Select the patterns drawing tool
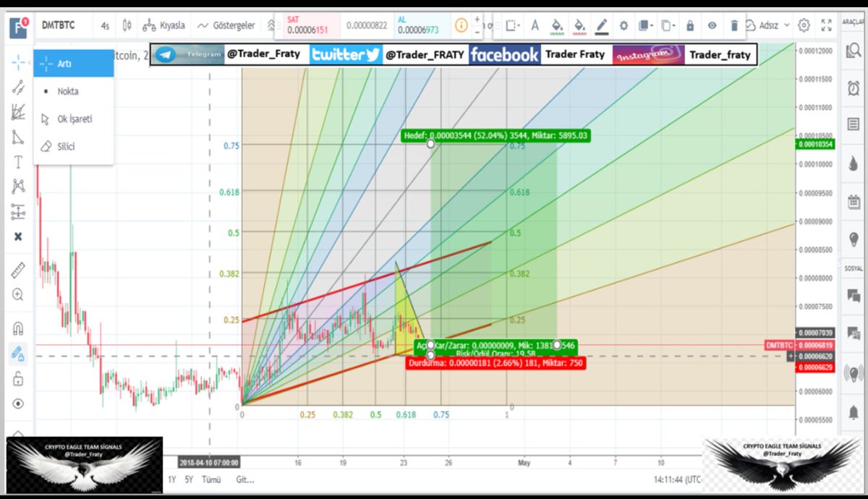Screen dimensions: 868x499 18,187
